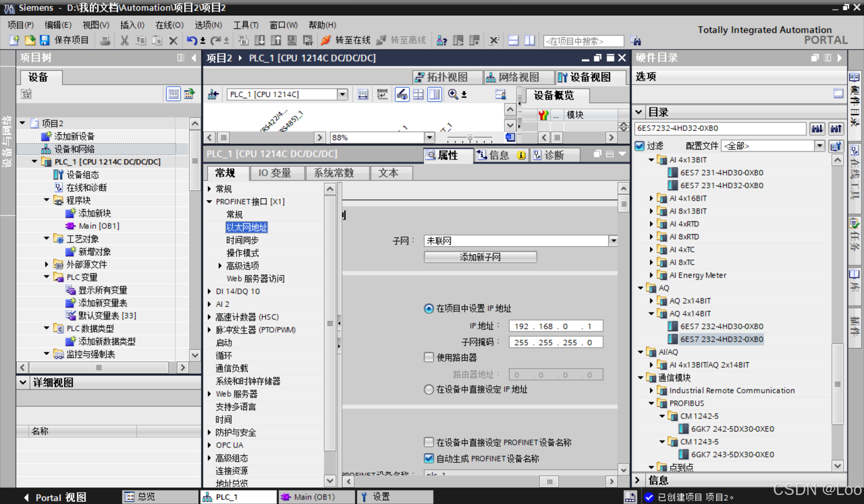Screen dimensions: 864x504
Task: Click the search down icon beside catalog search field
Action: click(817, 129)
